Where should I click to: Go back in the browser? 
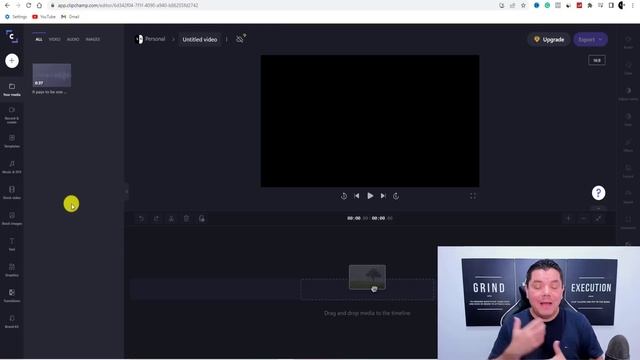coord(7,5)
